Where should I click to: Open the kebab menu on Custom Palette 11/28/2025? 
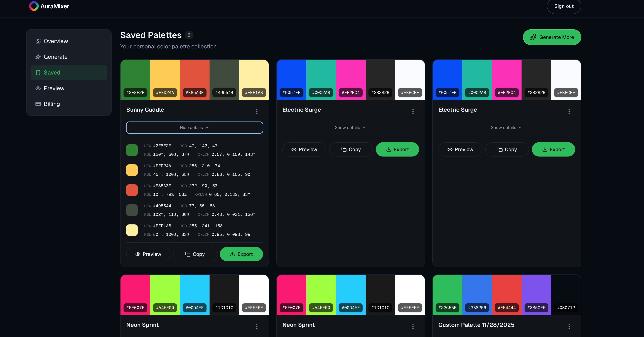[569, 326]
